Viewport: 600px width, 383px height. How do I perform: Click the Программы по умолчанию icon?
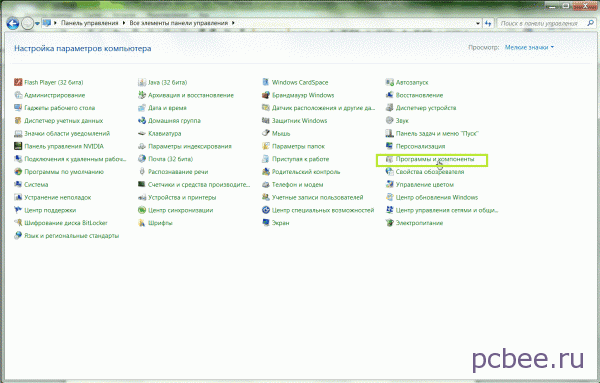18,172
